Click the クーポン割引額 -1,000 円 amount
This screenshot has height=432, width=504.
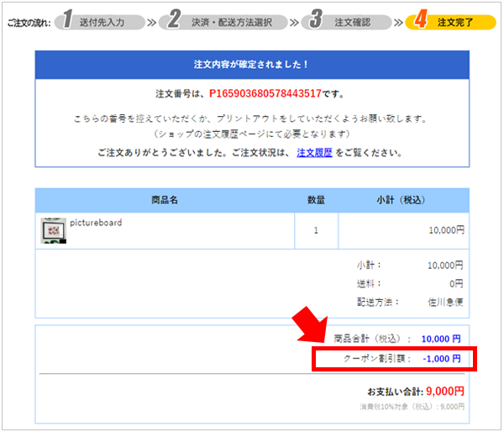click(442, 359)
